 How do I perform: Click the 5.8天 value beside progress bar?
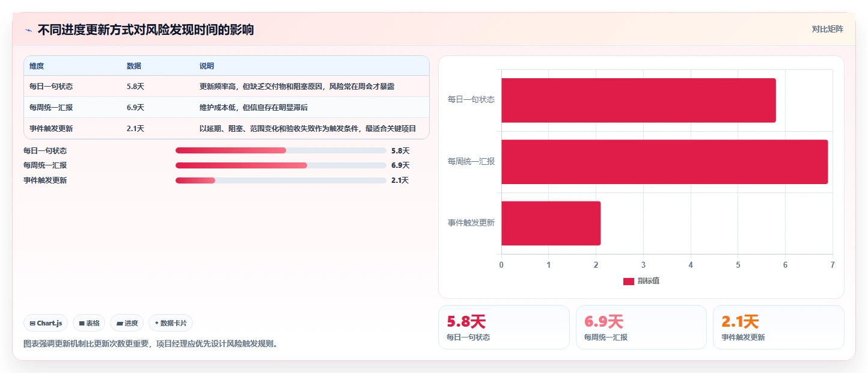[400, 151]
